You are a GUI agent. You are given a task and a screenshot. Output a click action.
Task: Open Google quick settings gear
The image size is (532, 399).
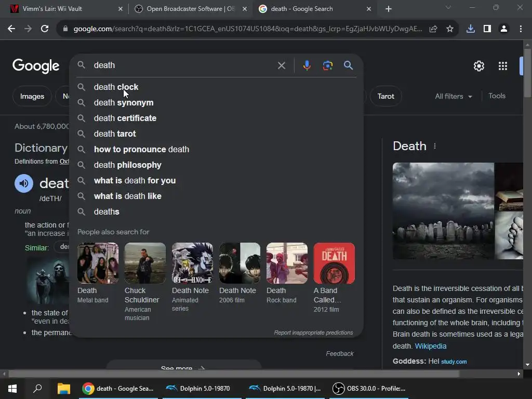(478, 66)
